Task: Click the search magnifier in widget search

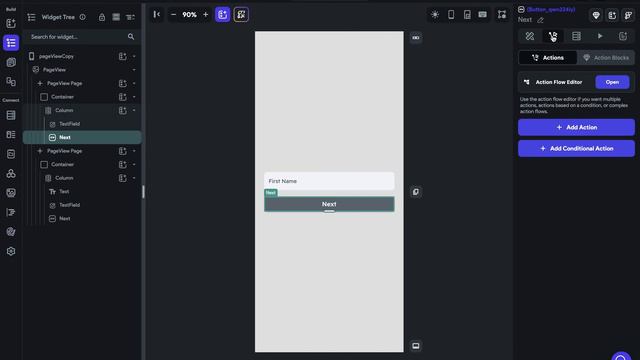Action: pyautogui.click(x=131, y=37)
